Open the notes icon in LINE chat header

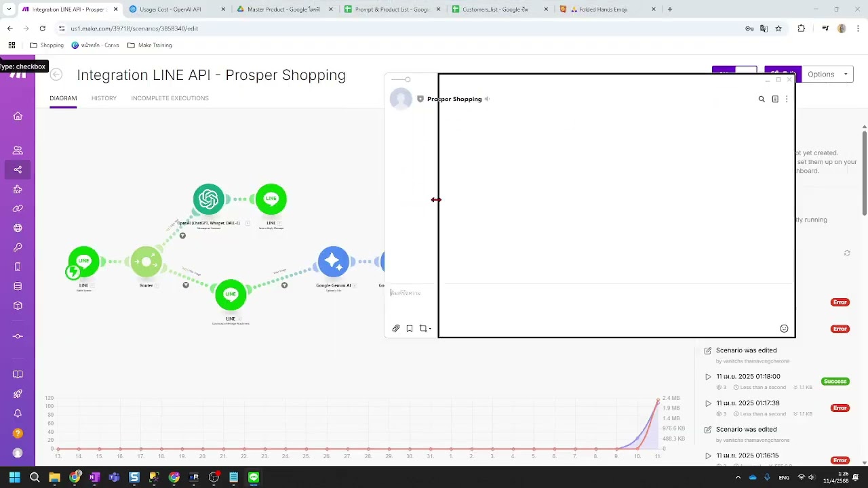[775, 99]
